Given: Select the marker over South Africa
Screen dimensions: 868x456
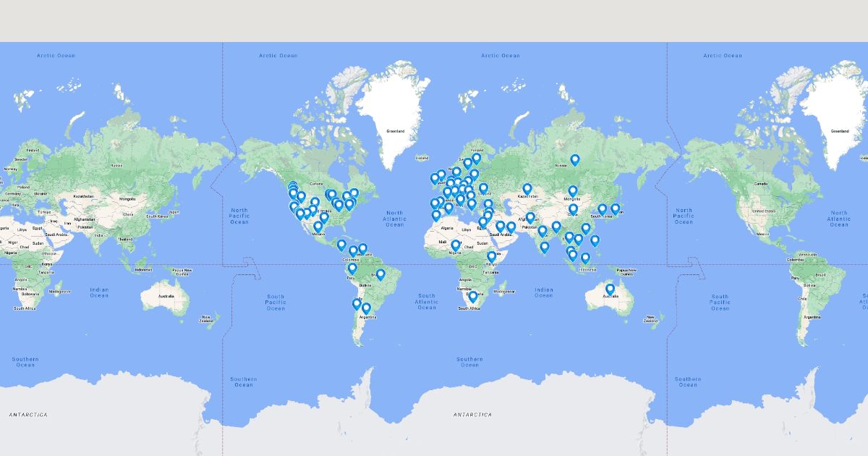Looking at the screenshot, I should point(473,296).
